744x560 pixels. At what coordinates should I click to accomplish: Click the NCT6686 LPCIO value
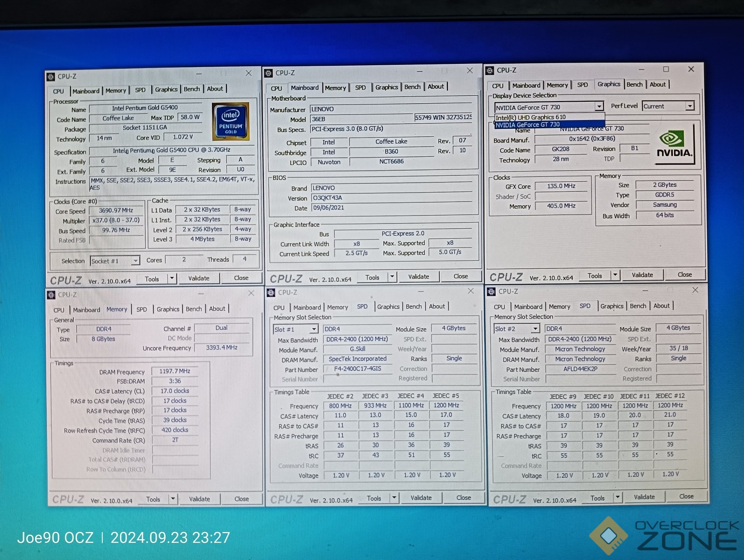pos(391,161)
